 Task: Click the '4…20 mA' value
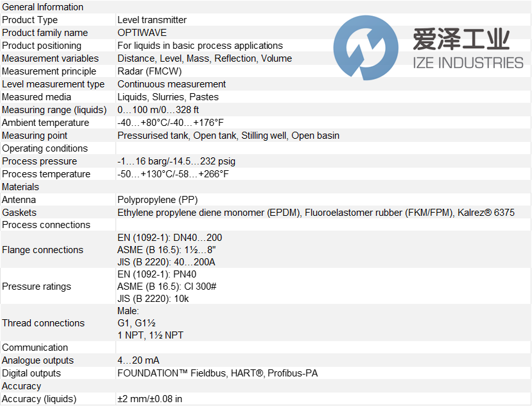138,360
